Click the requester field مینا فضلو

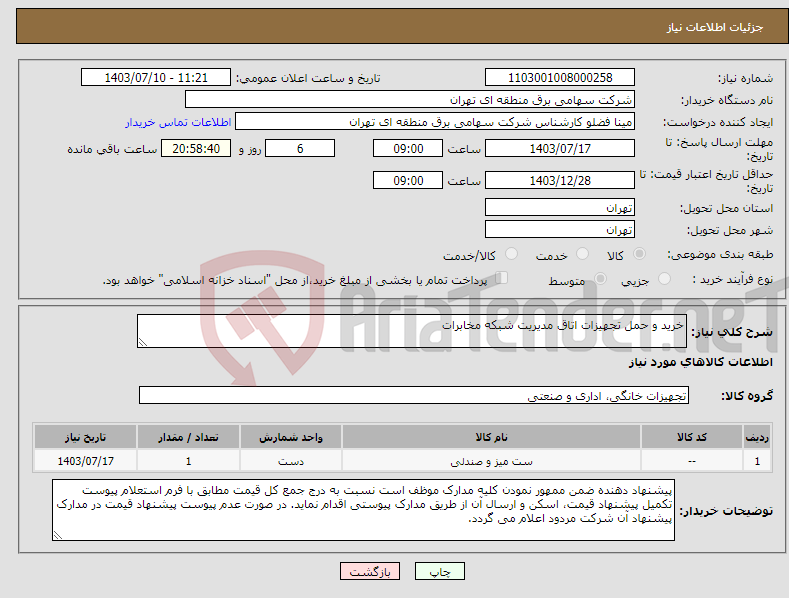click(x=435, y=122)
